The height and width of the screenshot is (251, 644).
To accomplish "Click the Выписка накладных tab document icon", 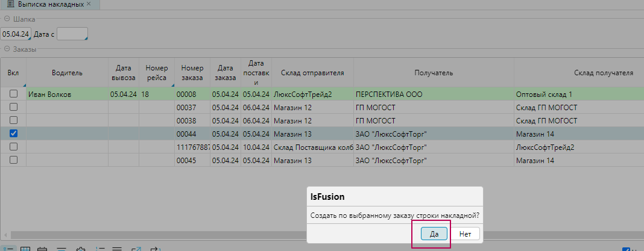I will 10,4.
